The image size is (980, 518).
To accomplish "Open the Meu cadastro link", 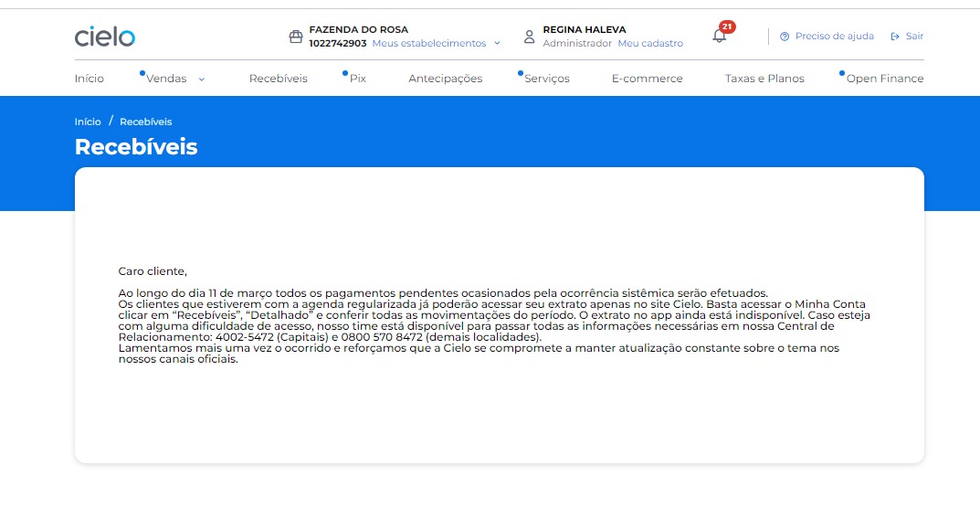I will tap(649, 43).
